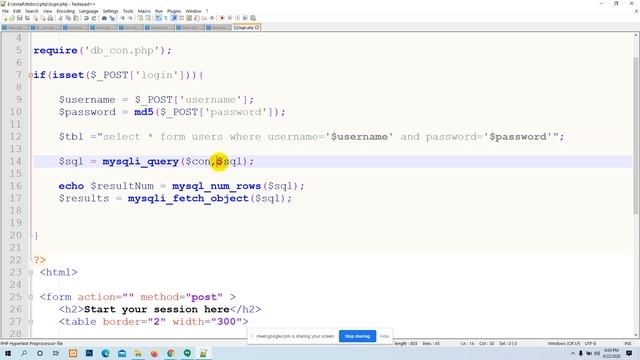This screenshot has height=360, width=640.
Task: Open Folder as Workspace toolbar icon
Action: [204, 18]
